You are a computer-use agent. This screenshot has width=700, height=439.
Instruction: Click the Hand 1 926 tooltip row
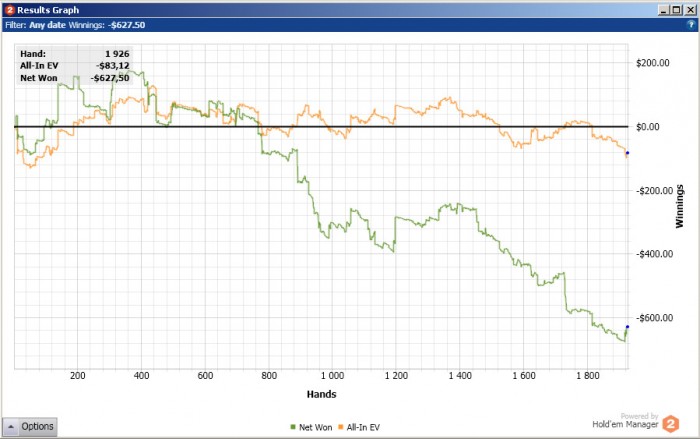(x=75, y=54)
